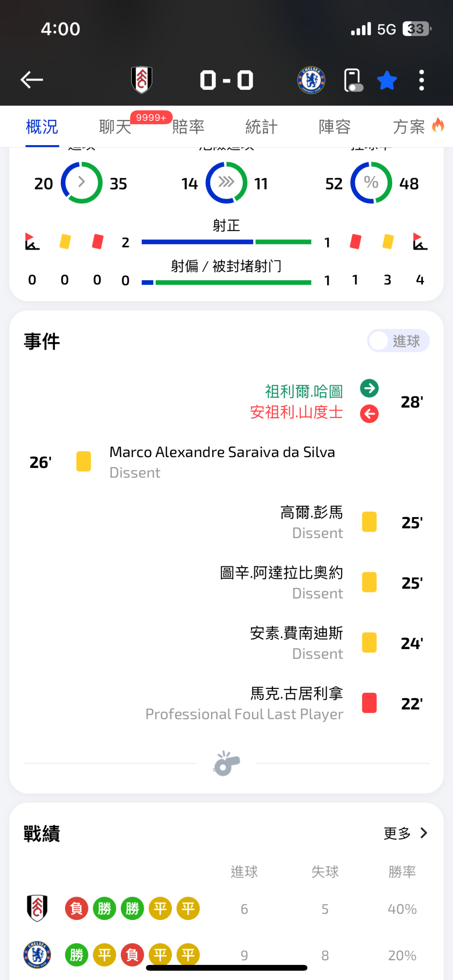Go to the 統計 statistics tab

(x=261, y=127)
